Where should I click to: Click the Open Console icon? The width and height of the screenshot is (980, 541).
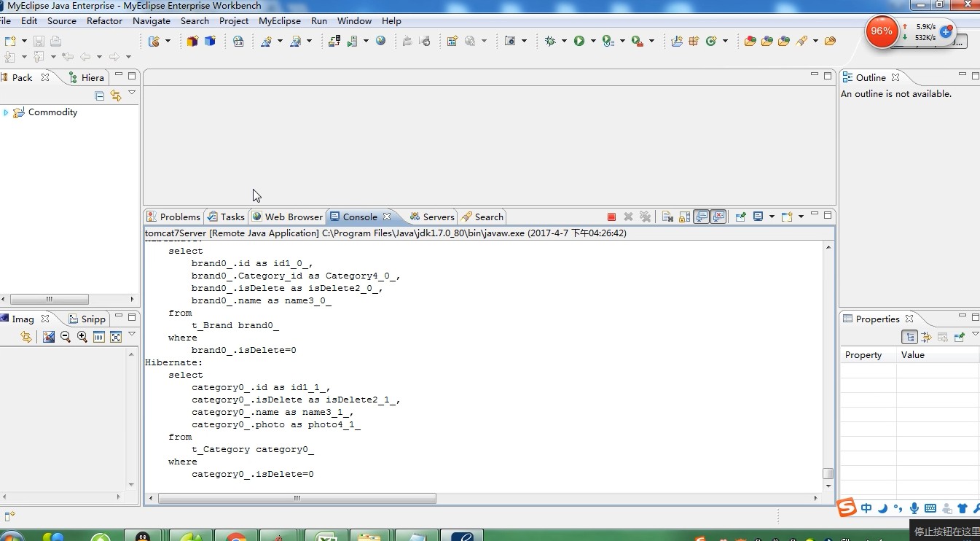click(787, 217)
